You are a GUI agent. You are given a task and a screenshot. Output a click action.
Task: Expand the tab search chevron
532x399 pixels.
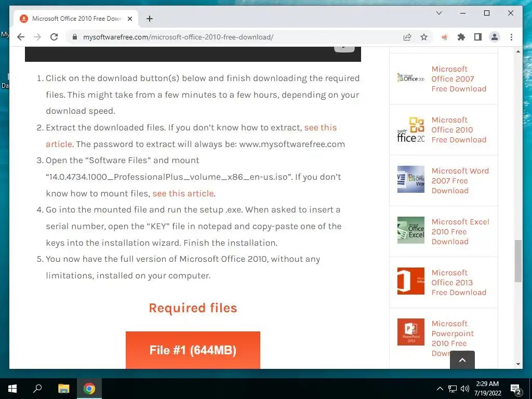[x=438, y=13]
